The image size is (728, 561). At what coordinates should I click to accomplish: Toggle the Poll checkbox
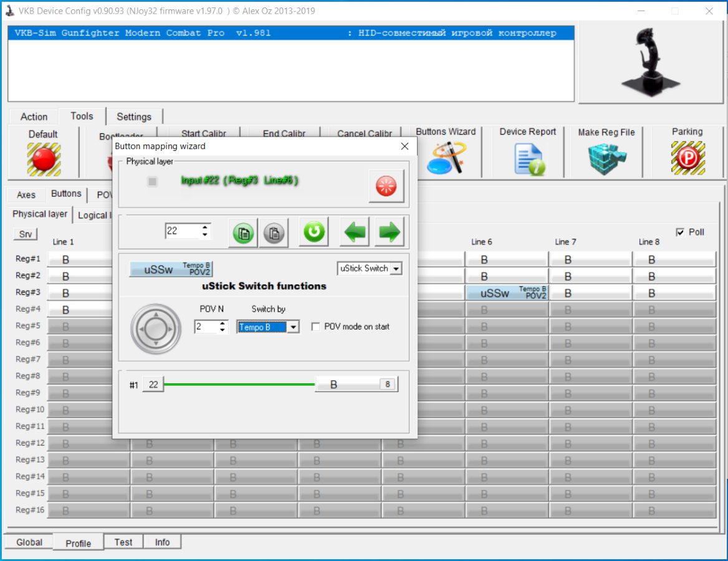pos(680,233)
